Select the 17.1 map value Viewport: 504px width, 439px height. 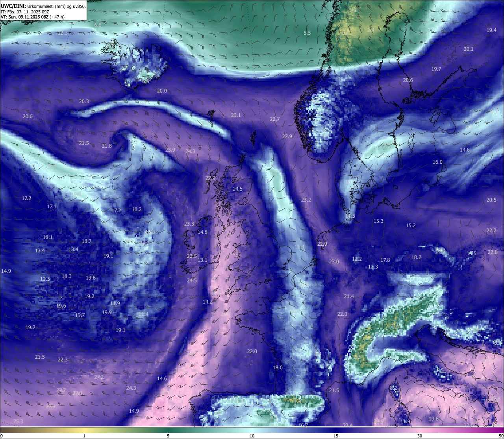pos(52,206)
